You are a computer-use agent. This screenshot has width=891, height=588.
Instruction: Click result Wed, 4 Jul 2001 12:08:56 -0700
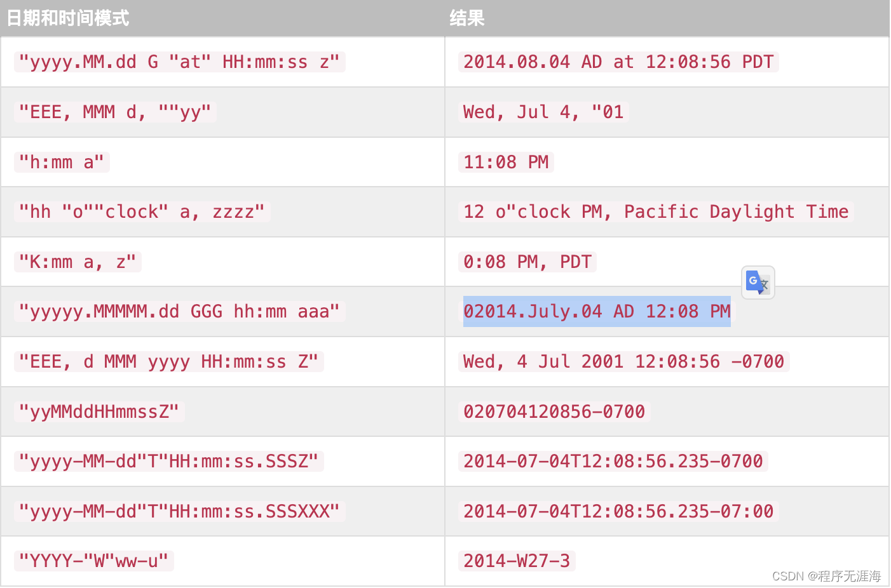point(623,361)
